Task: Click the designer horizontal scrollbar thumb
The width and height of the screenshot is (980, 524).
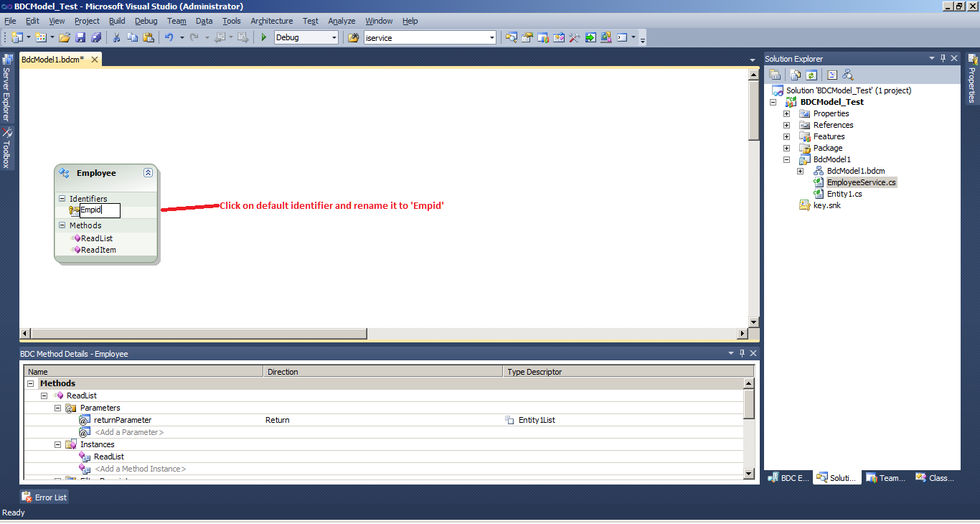Action: coord(199,334)
